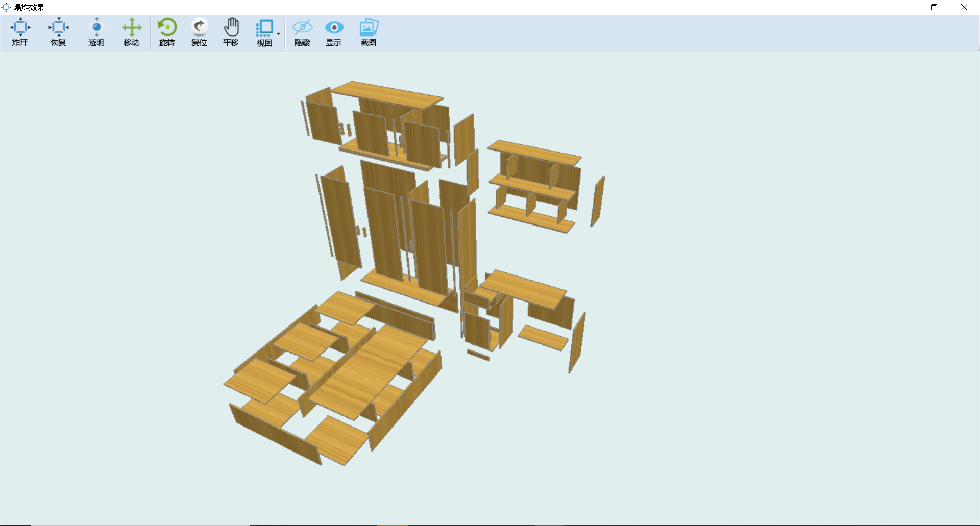980x526 pixels.
Task: Click the 炸开 explode tool icon
Action: pyautogui.click(x=20, y=32)
